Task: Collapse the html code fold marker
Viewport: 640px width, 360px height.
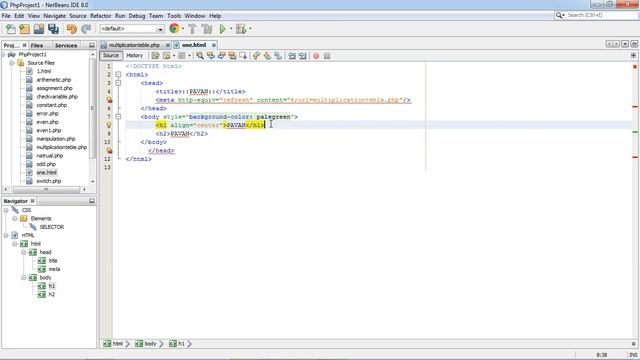Action: [118, 74]
